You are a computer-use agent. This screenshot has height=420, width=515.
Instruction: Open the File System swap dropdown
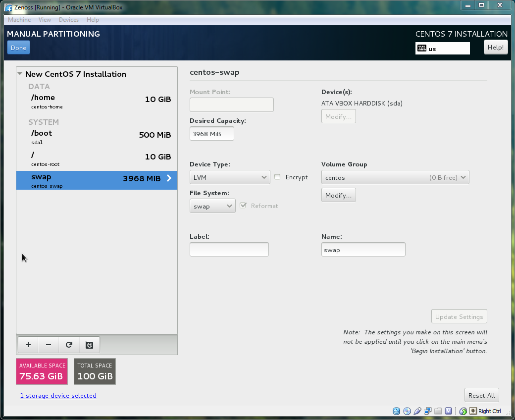[x=212, y=206]
